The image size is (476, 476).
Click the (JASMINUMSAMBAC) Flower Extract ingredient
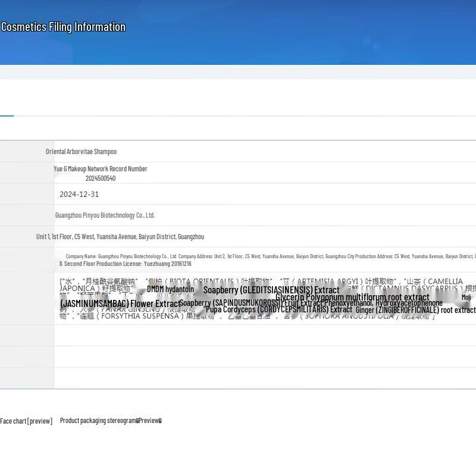pos(119,303)
